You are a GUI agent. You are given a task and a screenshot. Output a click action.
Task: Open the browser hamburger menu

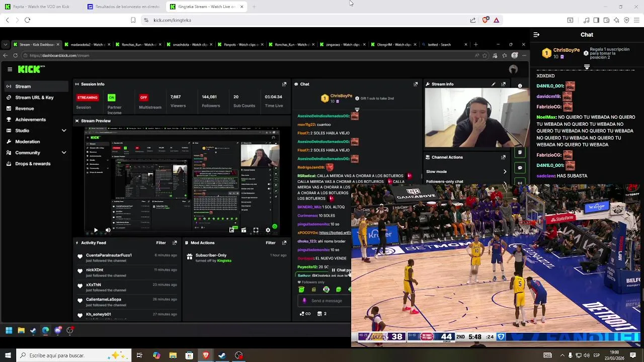point(637,20)
